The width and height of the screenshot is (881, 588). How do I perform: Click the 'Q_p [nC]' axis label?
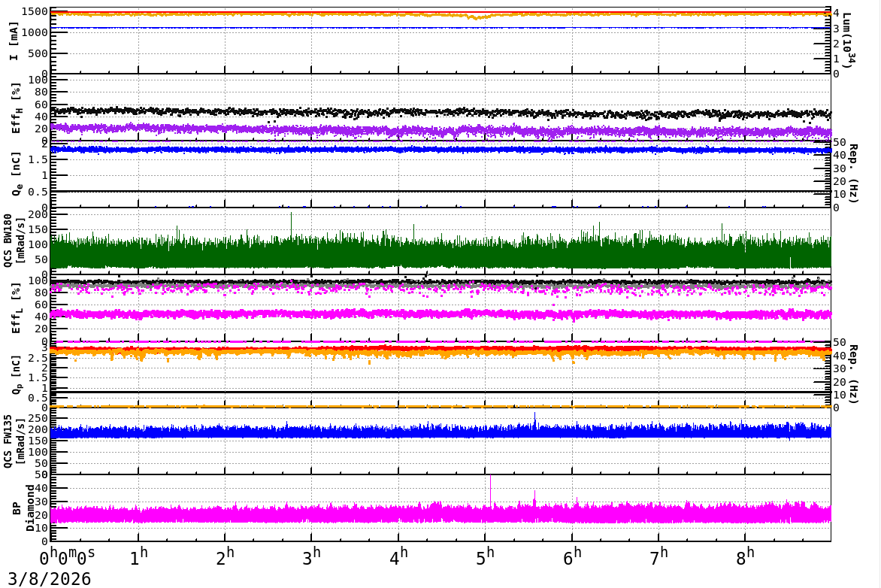pos(17,374)
